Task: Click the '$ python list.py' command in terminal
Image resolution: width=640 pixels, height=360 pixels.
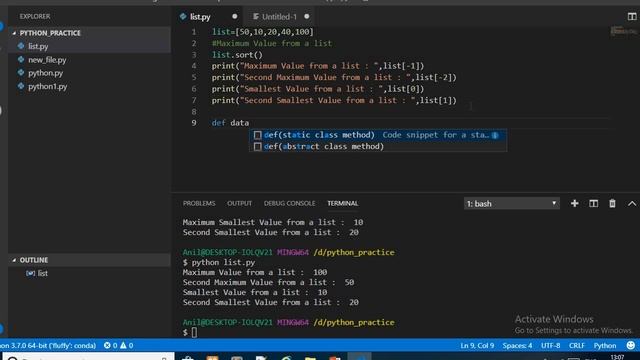Action: click(219, 262)
